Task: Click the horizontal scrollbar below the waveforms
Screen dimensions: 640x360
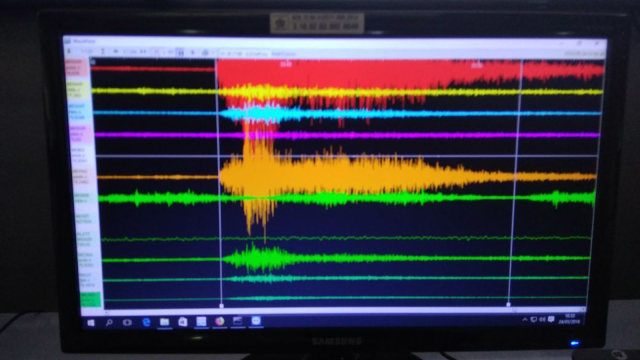Action: coord(345,311)
